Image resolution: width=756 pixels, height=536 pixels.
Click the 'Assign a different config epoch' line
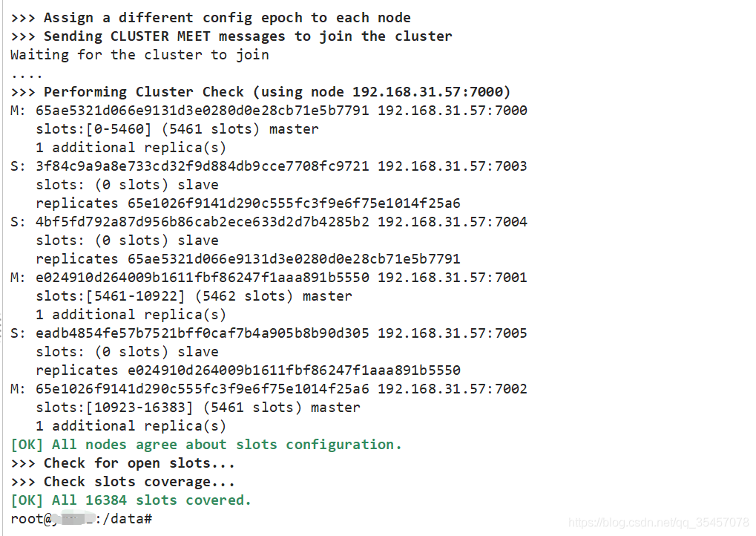click(210, 18)
